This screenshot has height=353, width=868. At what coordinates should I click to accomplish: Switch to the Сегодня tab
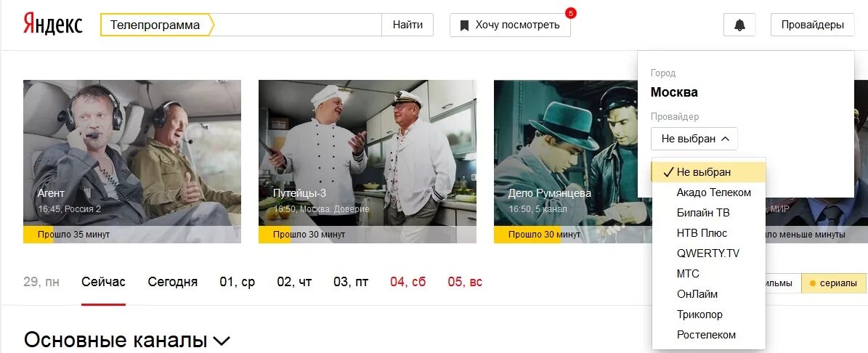pyautogui.click(x=173, y=282)
